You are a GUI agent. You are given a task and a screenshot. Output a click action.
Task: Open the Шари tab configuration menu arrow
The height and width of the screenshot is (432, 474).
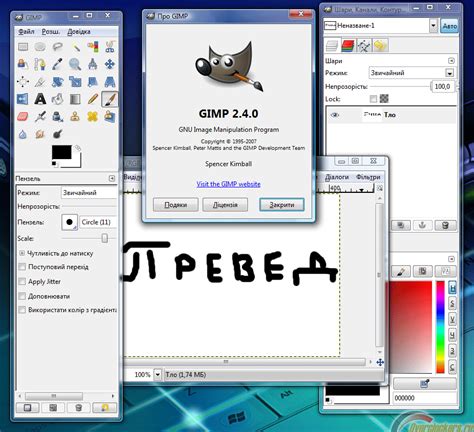click(x=451, y=61)
